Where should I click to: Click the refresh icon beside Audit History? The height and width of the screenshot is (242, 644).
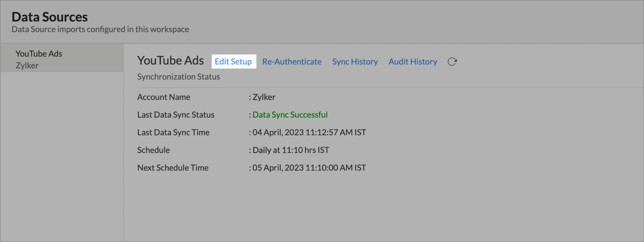pyautogui.click(x=452, y=62)
